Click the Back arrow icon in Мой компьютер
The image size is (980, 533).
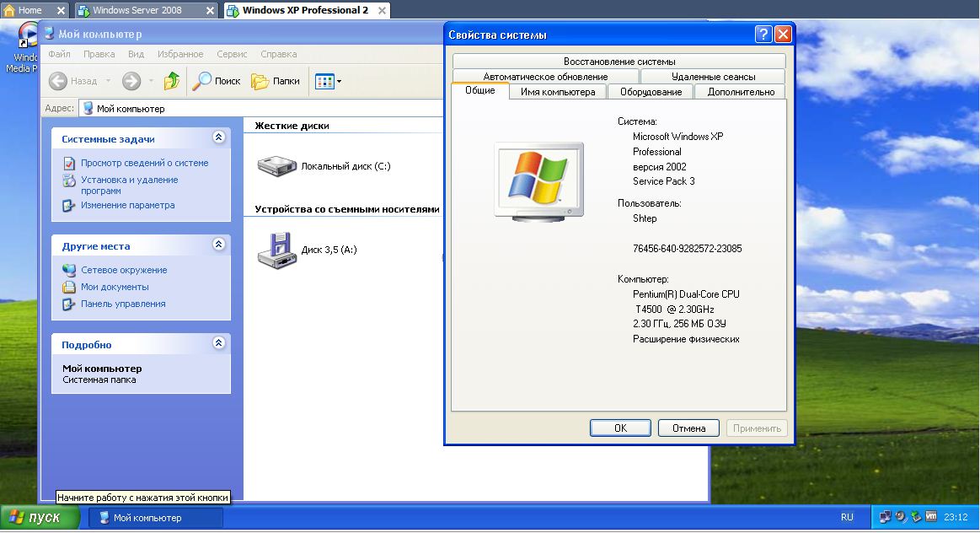pyautogui.click(x=58, y=81)
